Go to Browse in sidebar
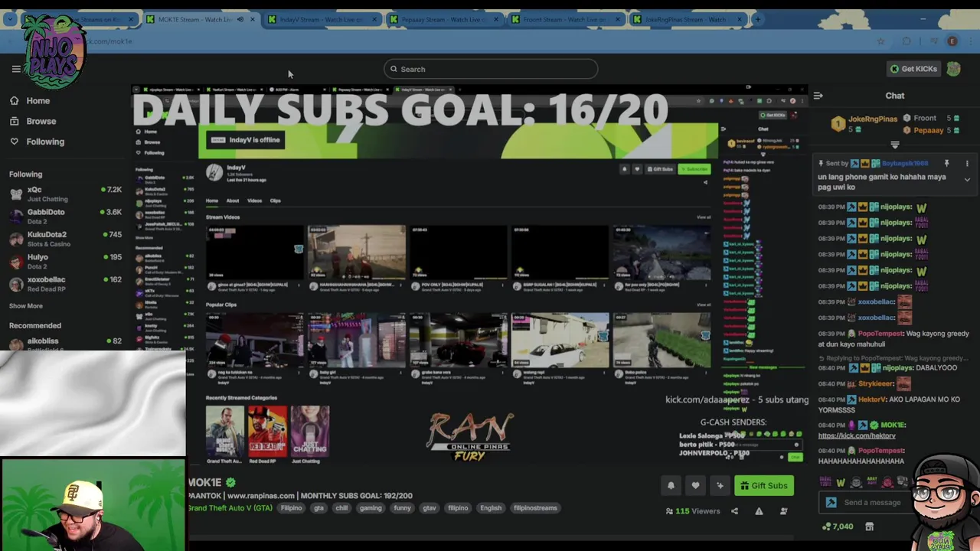Viewport: 980px width, 551px height. click(41, 121)
